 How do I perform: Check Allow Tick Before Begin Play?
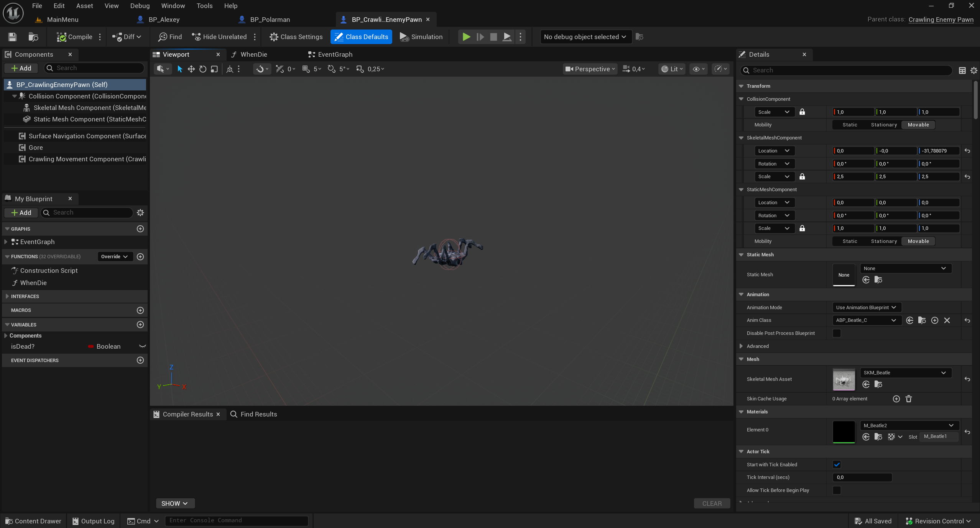tap(837, 490)
